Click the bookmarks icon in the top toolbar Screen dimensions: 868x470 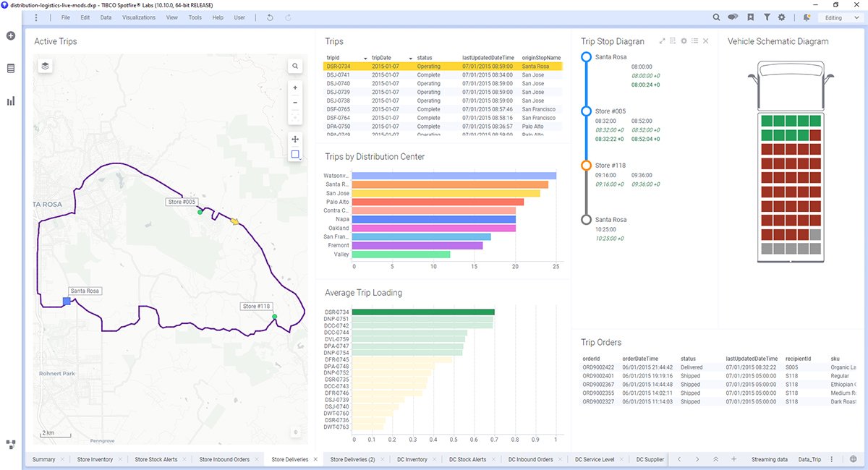[x=751, y=17]
